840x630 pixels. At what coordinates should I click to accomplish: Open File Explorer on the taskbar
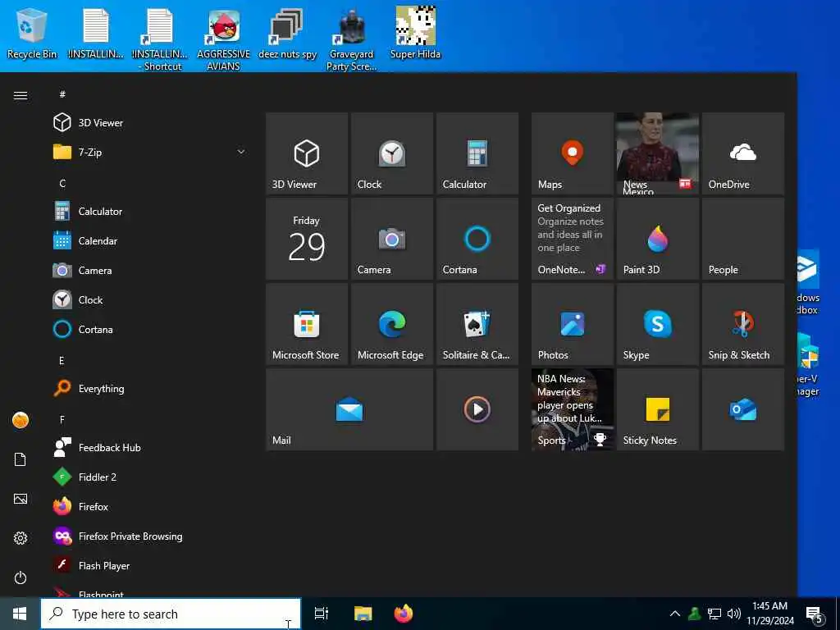(x=363, y=614)
